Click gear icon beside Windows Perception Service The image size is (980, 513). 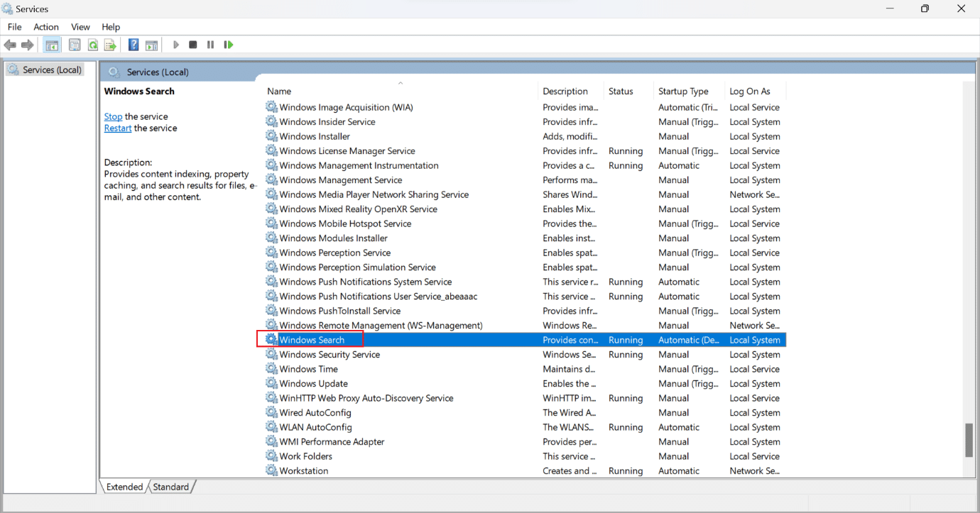point(271,253)
